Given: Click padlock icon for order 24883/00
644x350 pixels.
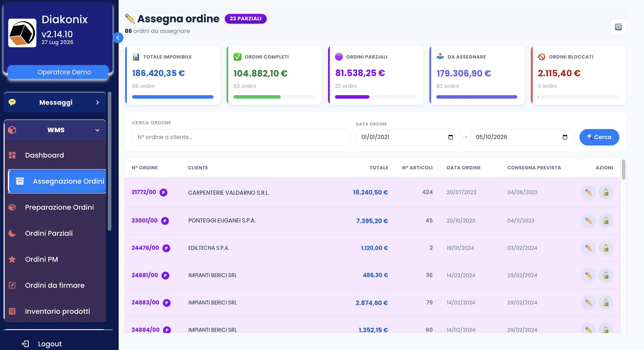Looking at the screenshot, I should click(605, 303).
